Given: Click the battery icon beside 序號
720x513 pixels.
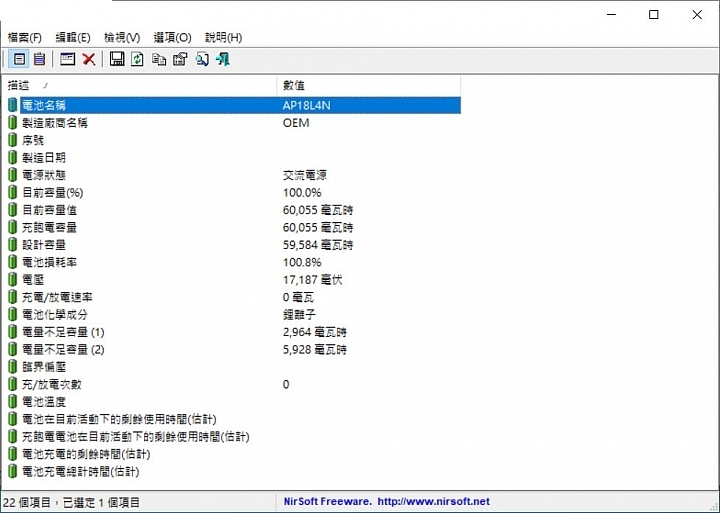Looking at the screenshot, I should 13,140.
